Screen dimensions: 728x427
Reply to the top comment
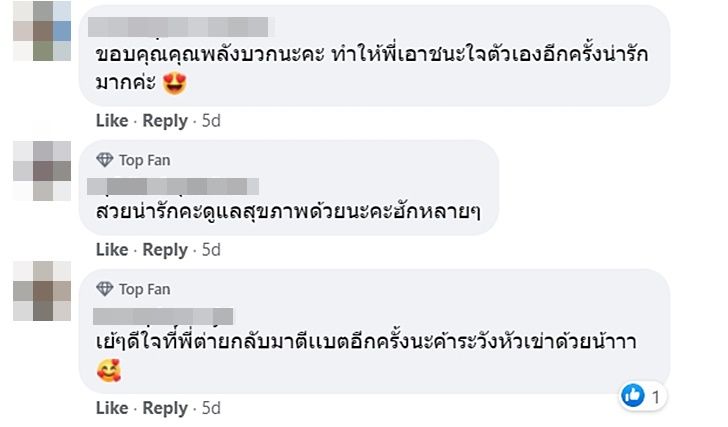tap(164, 121)
